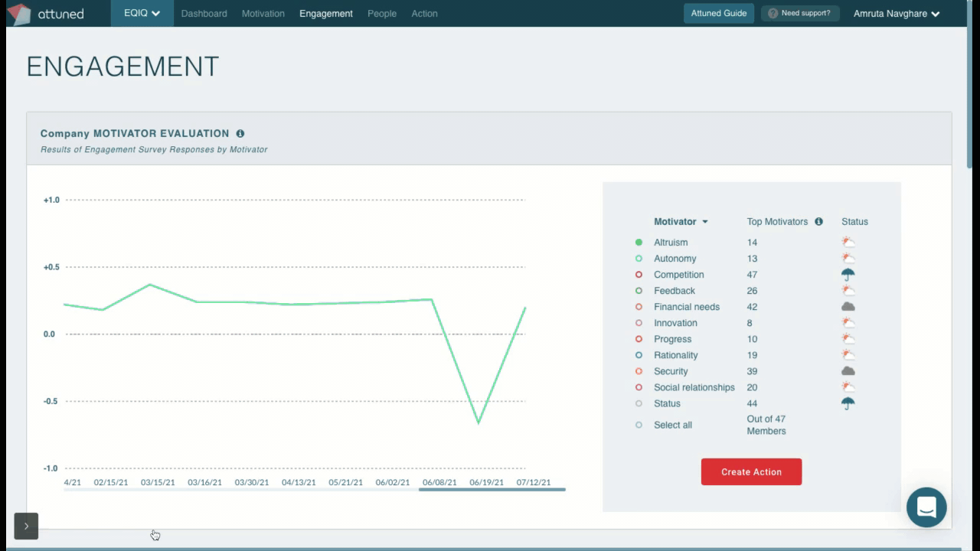Click the 07/12/21 date on chart axis
Image resolution: width=980 pixels, height=551 pixels.
(534, 483)
